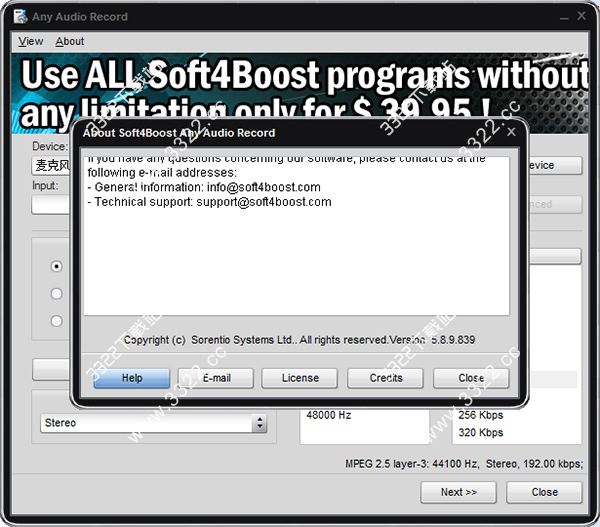The image size is (600, 527).
Task: Open the View menu
Action: pos(31,41)
